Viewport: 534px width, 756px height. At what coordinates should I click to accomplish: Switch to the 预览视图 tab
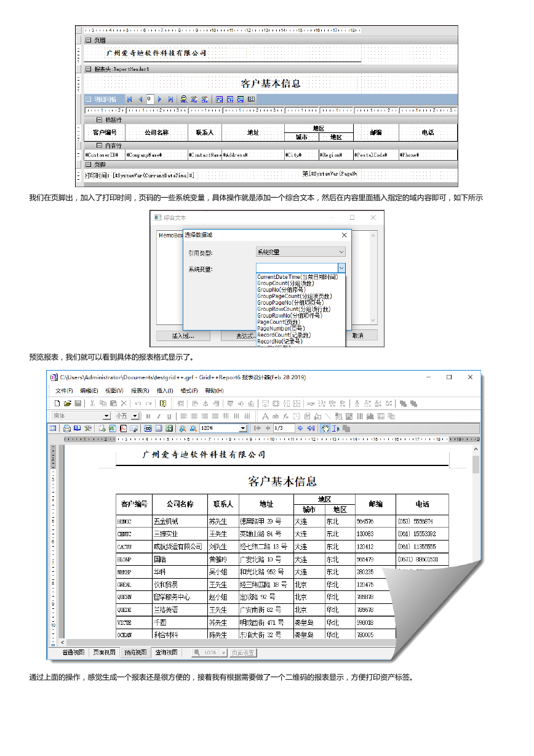(x=135, y=652)
